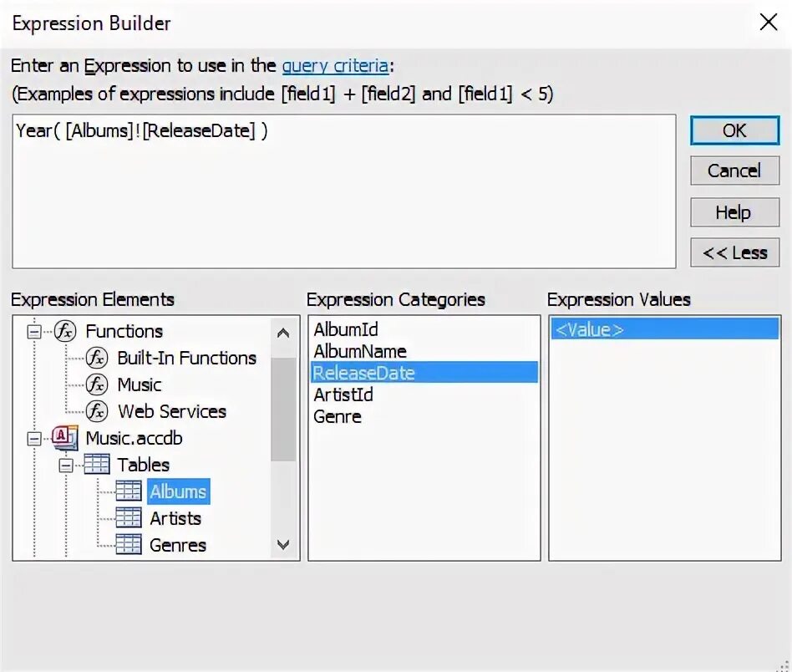
Task: Choose AlbumName in Expression Categories
Action: point(424,351)
